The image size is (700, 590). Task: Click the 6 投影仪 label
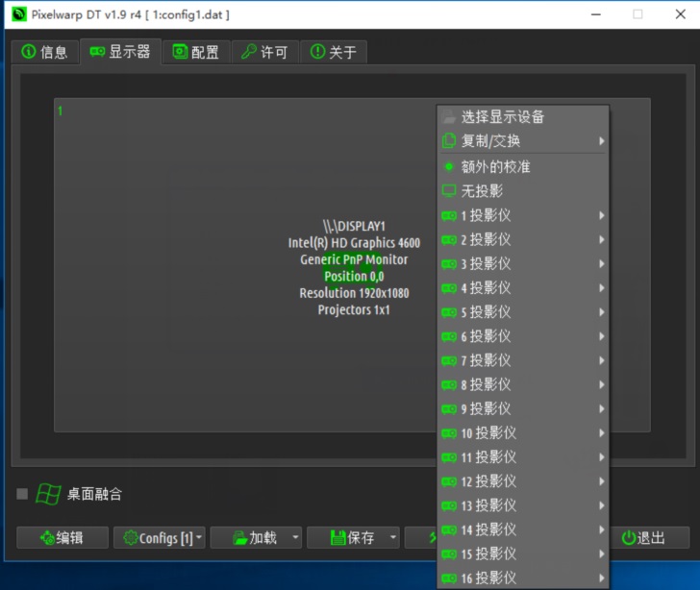click(486, 336)
